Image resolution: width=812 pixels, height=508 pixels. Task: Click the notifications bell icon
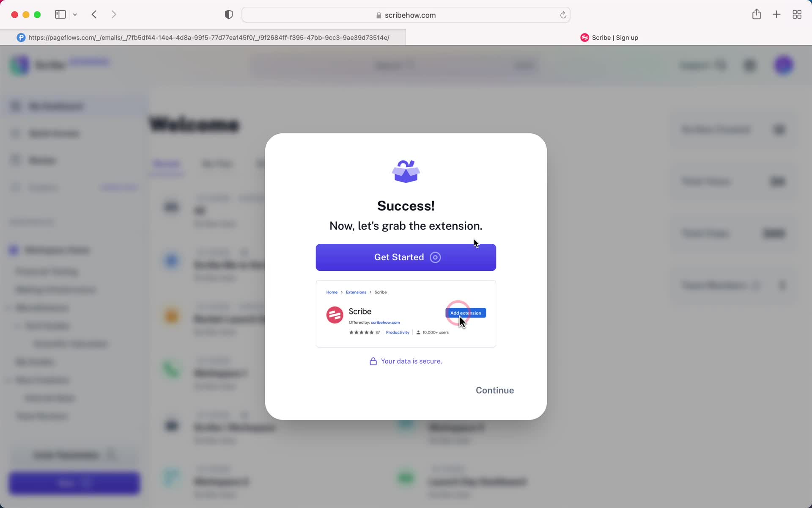749,66
